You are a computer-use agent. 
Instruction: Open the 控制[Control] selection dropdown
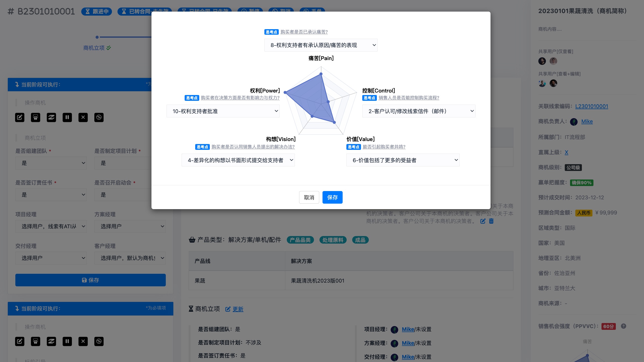coord(419,111)
